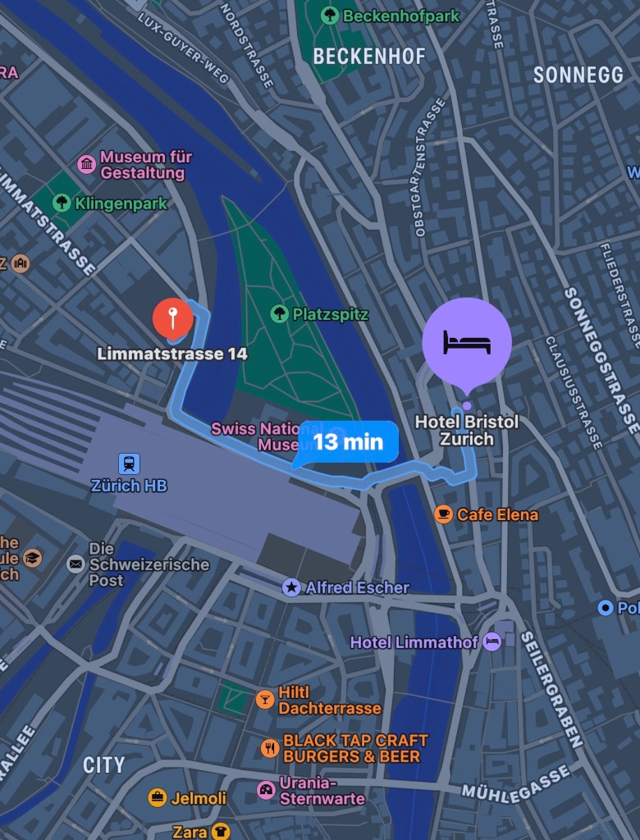Viewport: 640px width, 840px height.
Task: Select the Museum für Gestaltung museum icon
Action: pos(87,164)
